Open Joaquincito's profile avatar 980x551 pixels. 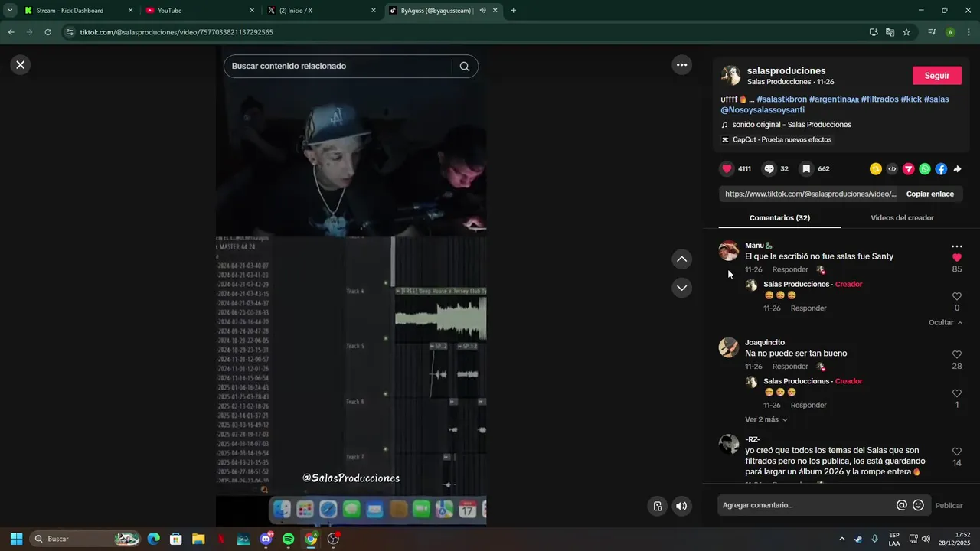(x=729, y=347)
